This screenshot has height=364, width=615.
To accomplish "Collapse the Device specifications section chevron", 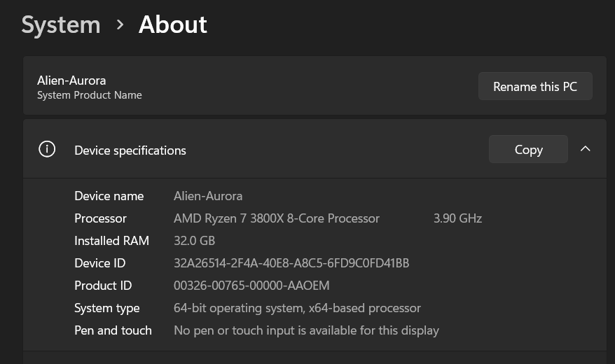I will (586, 149).
